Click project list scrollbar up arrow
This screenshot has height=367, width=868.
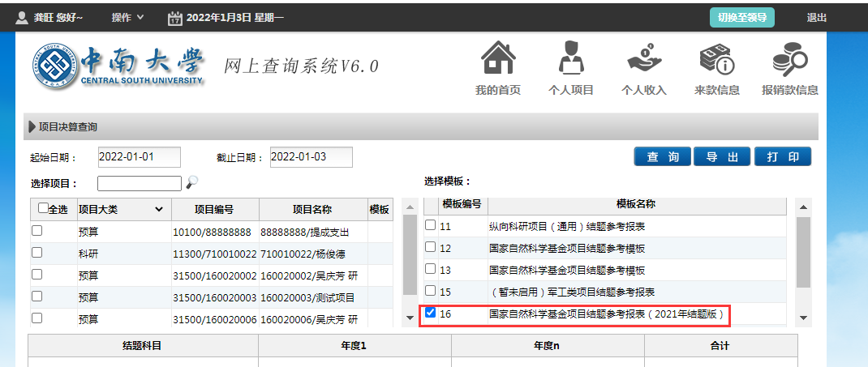(x=410, y=207)
